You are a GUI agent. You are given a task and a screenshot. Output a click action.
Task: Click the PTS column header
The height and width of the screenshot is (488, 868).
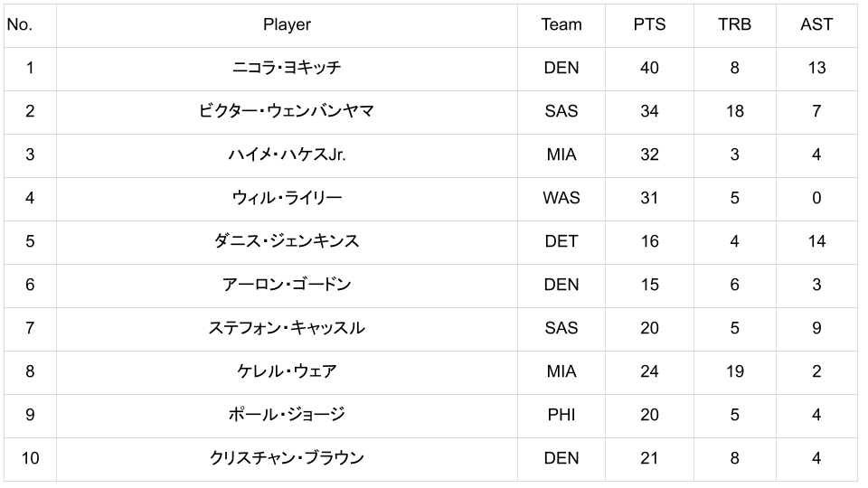[649, 24]
